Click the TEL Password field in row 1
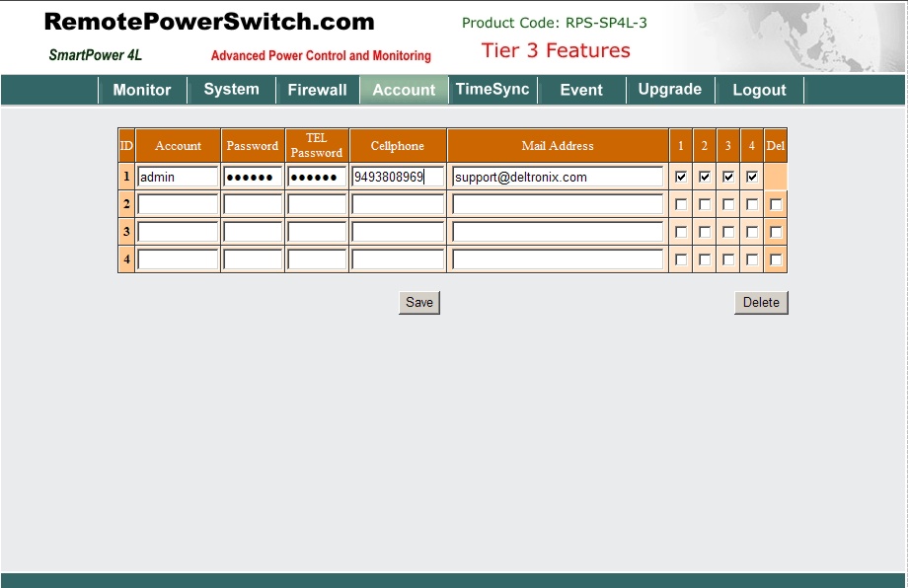908x588 pixels. click(x=317, y=177)
